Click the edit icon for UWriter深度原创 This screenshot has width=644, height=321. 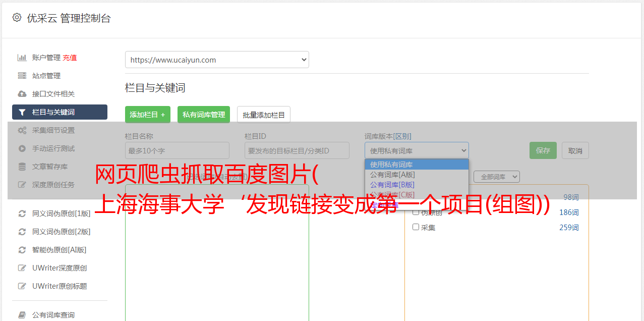click(22, 268)
